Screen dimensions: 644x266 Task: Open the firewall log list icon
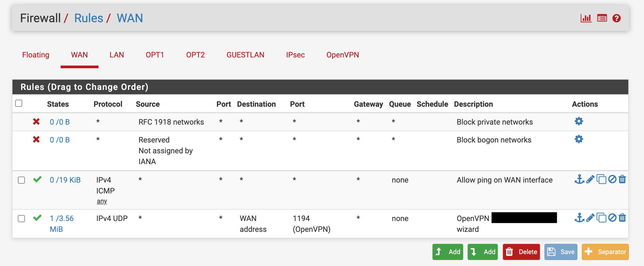602,18
